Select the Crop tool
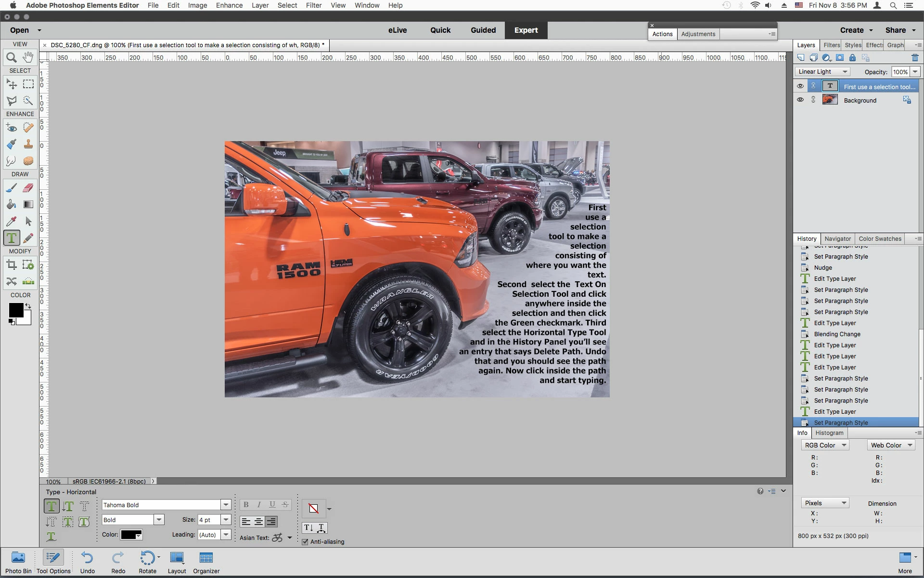The height and width of the screenshot is (578, 924). coord(12,264)
